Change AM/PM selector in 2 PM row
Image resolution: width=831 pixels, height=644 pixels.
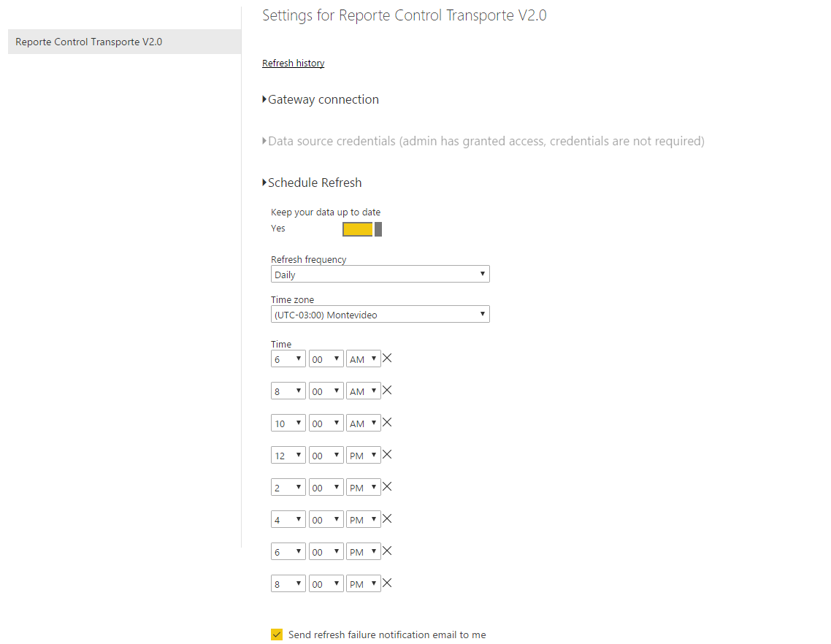pyautogui.click(x=364, y=487)
